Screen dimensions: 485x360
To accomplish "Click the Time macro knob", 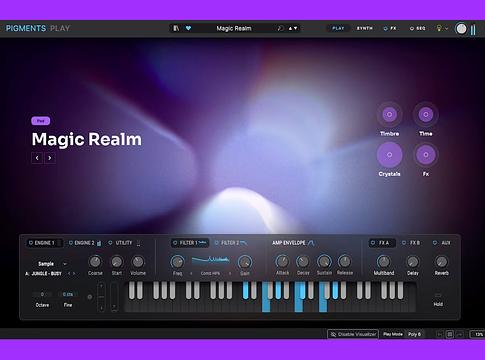I will [426, 115].
